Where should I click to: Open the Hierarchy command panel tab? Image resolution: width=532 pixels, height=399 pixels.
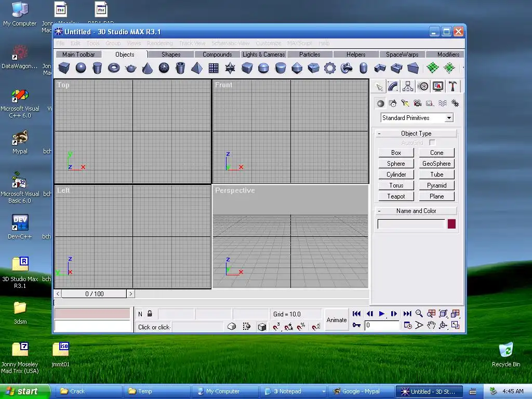(x=408, y=87)
